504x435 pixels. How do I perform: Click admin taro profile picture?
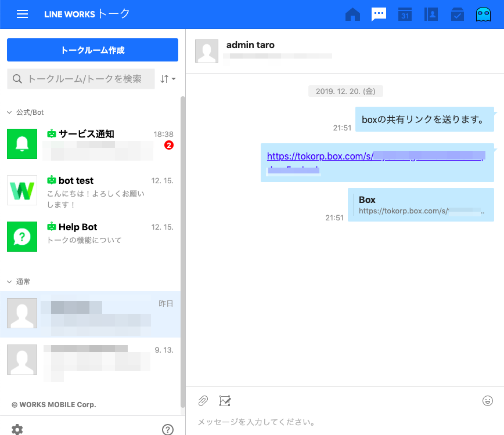[x=207, y=51]
